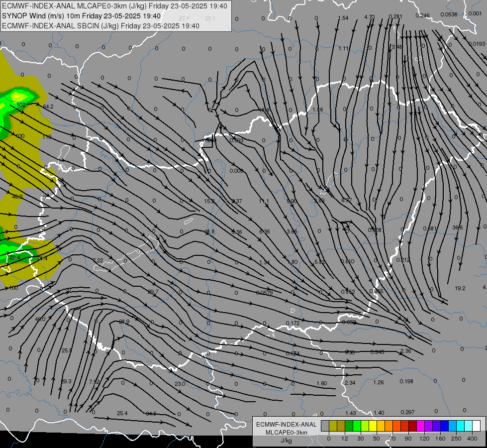Select the SYNOP Wind 10m header line
Screen dimensions: 487x448
coord(81,16)
